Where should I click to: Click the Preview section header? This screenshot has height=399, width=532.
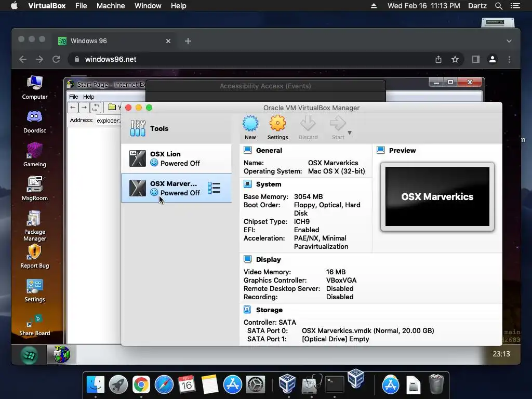coord(402,150)
